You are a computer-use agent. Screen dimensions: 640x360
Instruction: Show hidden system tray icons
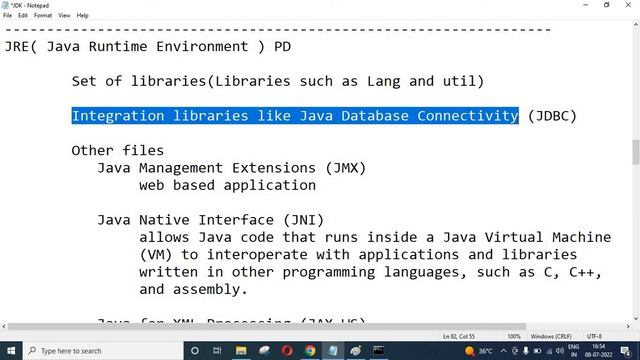point(503,351)
